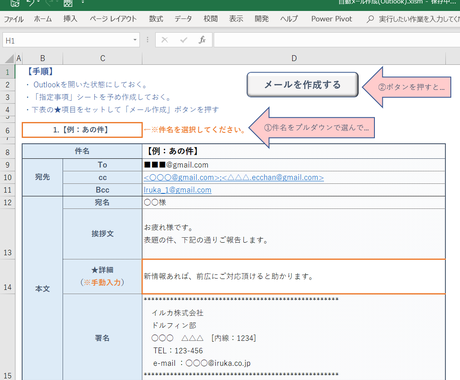Click the Name Box showing H1
The width and height of the screenshot is (460, 380).
tap(67, 40)
